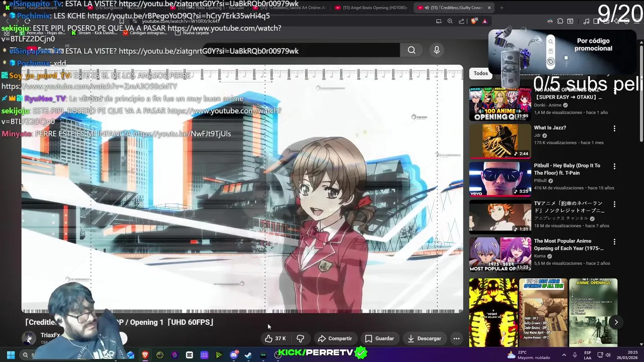Open options menu for Pitbull Hey Baby video
The height and width of the screenshot is (362, 644).
tap(614, 166)
